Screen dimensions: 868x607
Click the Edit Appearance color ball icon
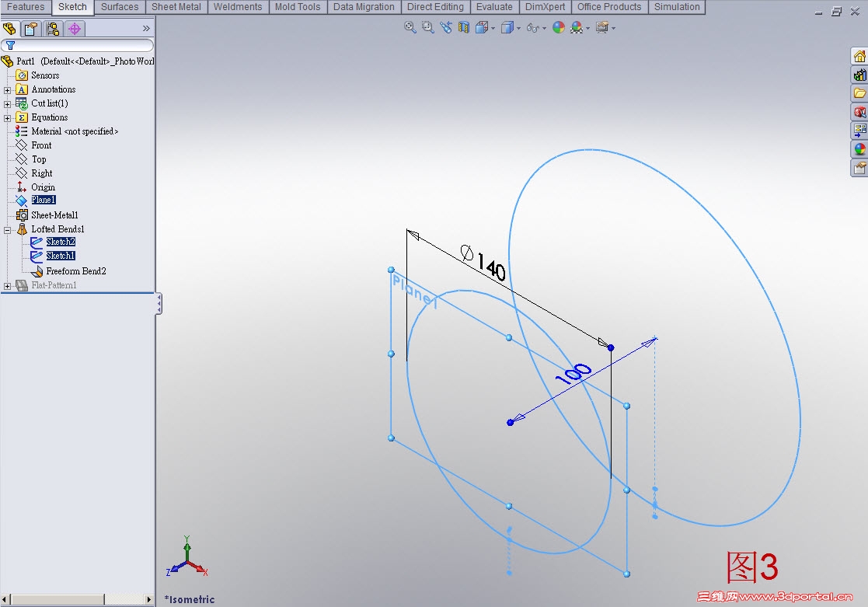pos(559,27)
